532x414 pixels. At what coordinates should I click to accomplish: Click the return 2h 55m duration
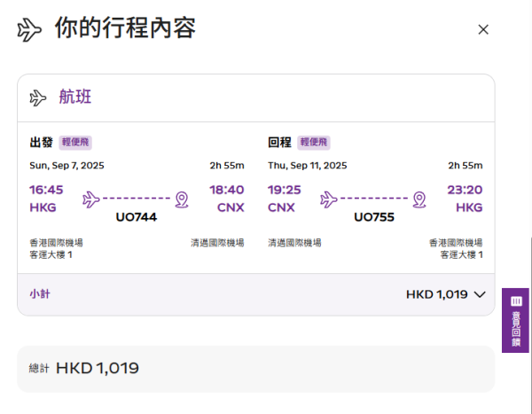pyautogui.click(x=465, y=166)
